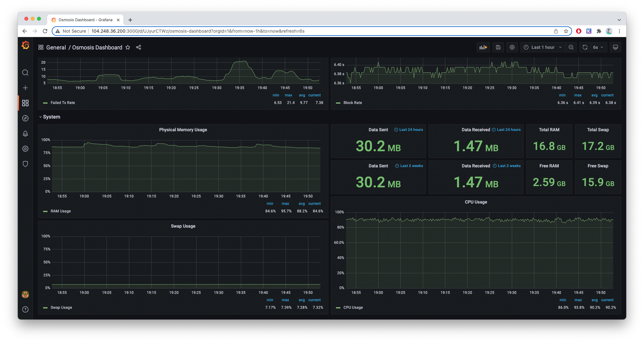
Task: Toggle RAM Usage series in legend
Action: (x=61, y=211)
